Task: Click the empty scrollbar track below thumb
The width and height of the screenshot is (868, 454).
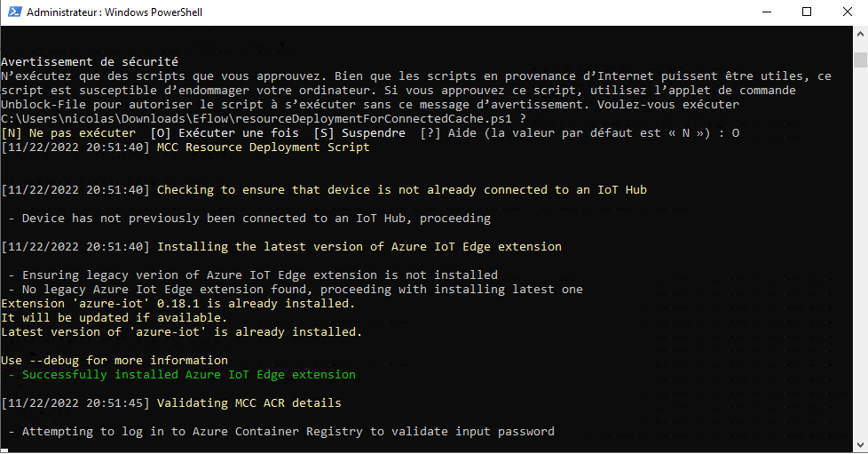Action: tap(860, 267)
